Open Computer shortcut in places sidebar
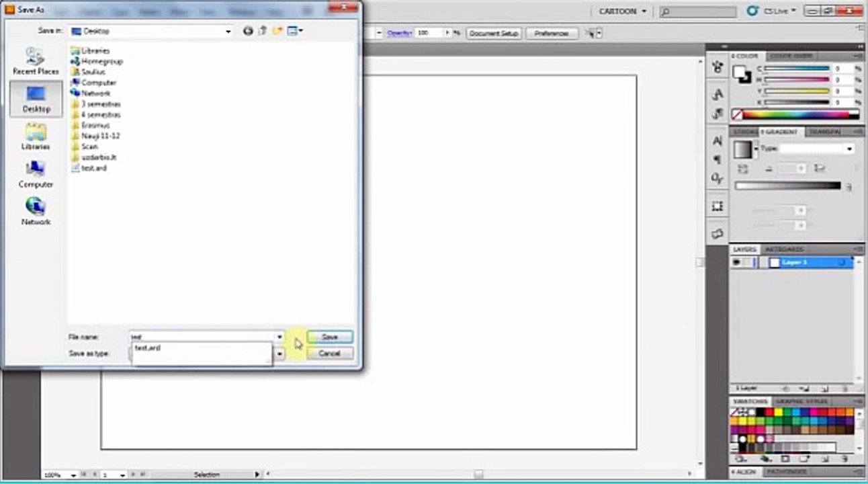Image resolution: width=868 pixels, height=484 pixels. coord(36,174)
